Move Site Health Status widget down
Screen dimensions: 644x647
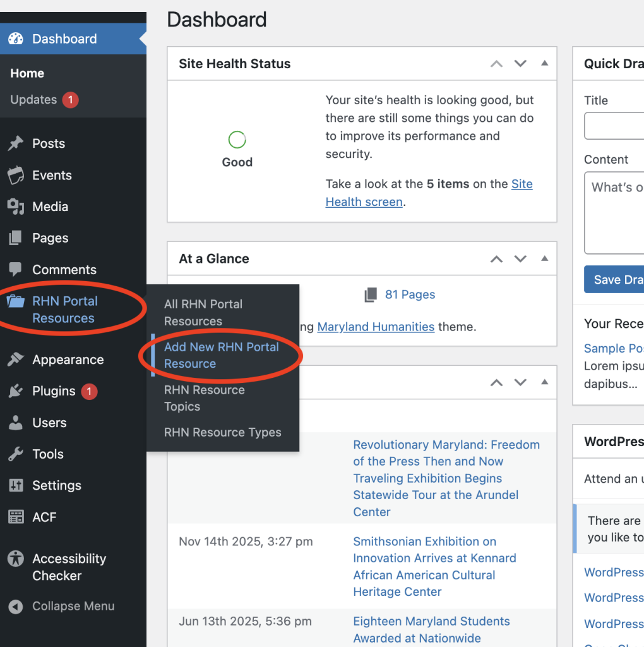tap(520, 64)
